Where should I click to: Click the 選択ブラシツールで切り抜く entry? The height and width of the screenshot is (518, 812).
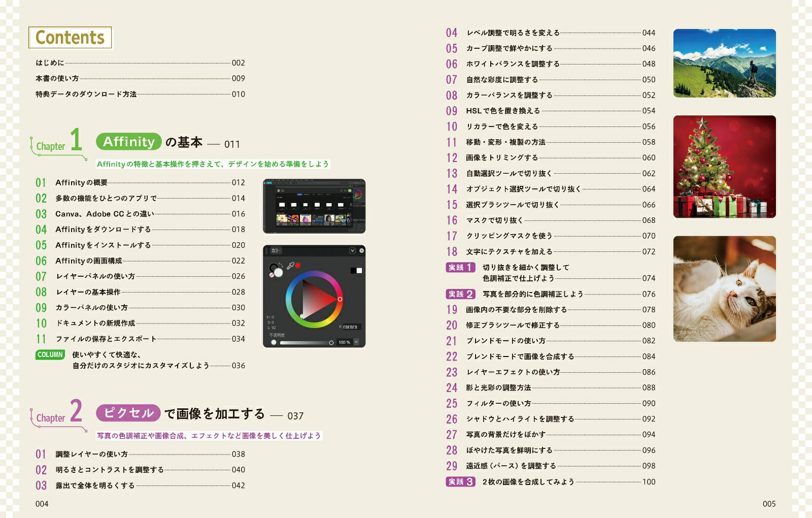pos(551,205)
